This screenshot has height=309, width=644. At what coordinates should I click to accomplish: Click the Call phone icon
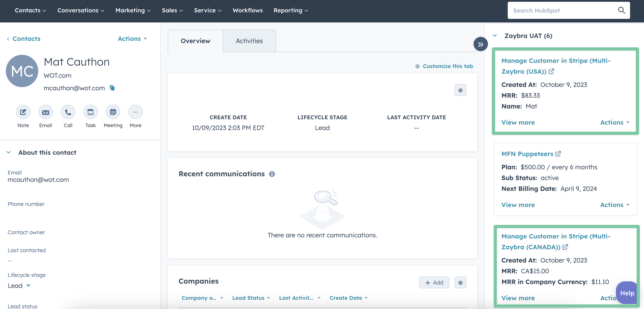(68, 112)
